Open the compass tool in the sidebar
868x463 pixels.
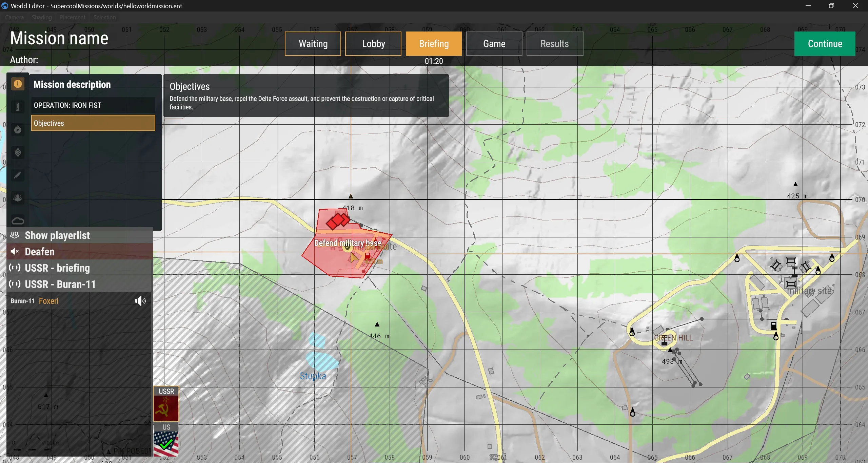pos(18,130)
